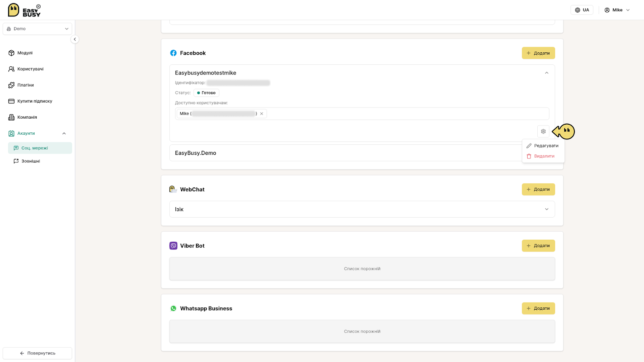Open the Mike user profile dropdown
The width and height of the screenshot is (644, 362).
pyautogui.click(x=617, y=10)
